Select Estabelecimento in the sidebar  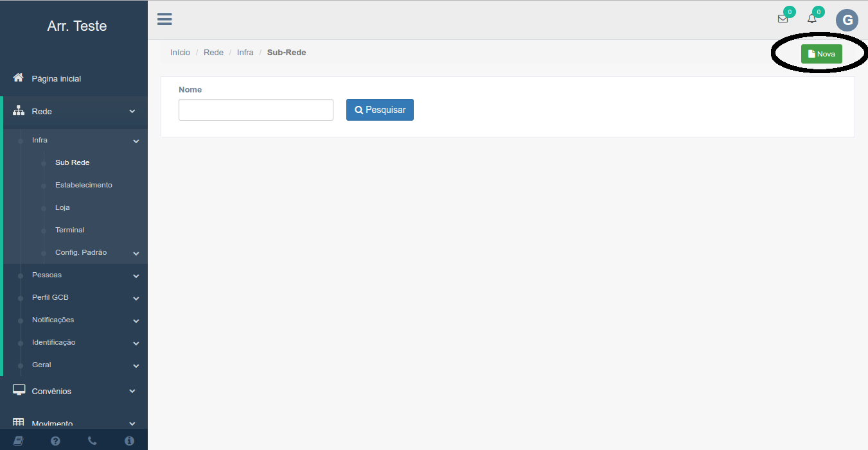[x=84, y=186]
